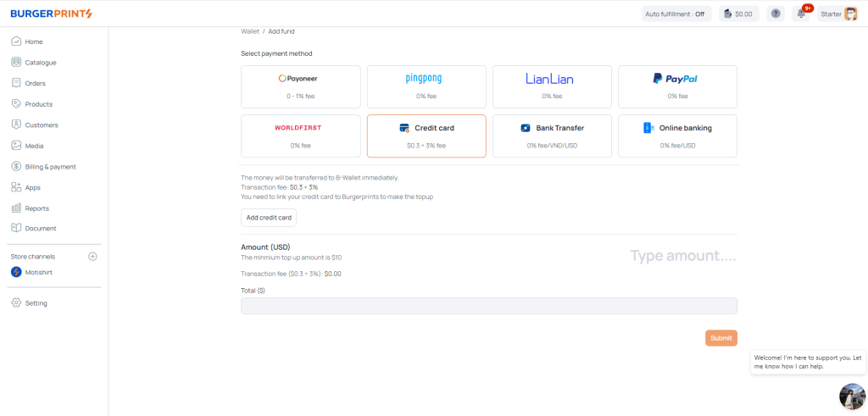Open notifications bell icon

coord(800,14)
